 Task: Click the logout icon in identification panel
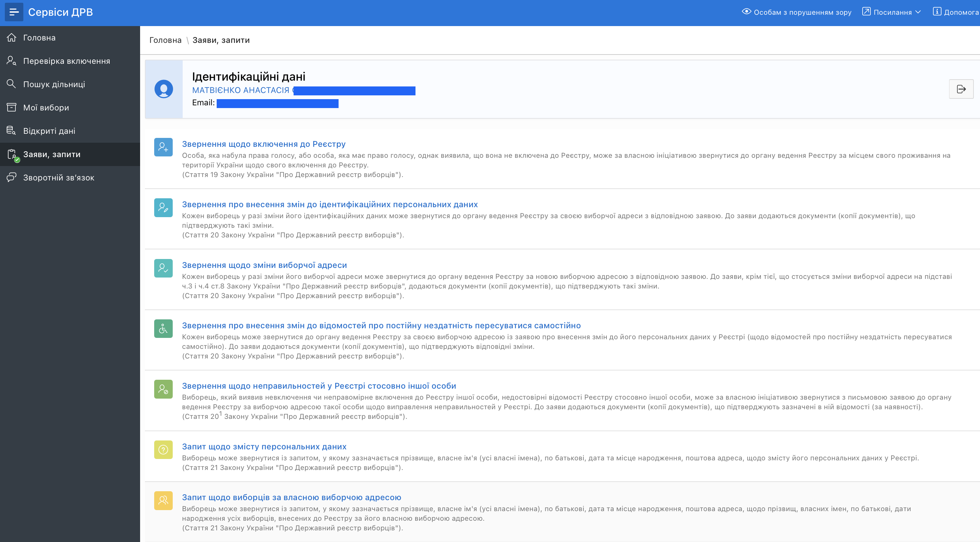[961, 89]
